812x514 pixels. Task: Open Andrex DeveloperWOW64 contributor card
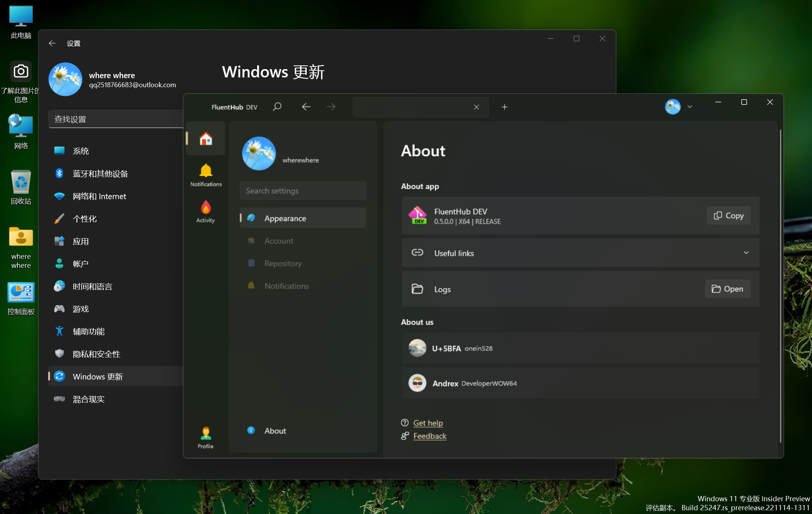click(x=580, y=383)
